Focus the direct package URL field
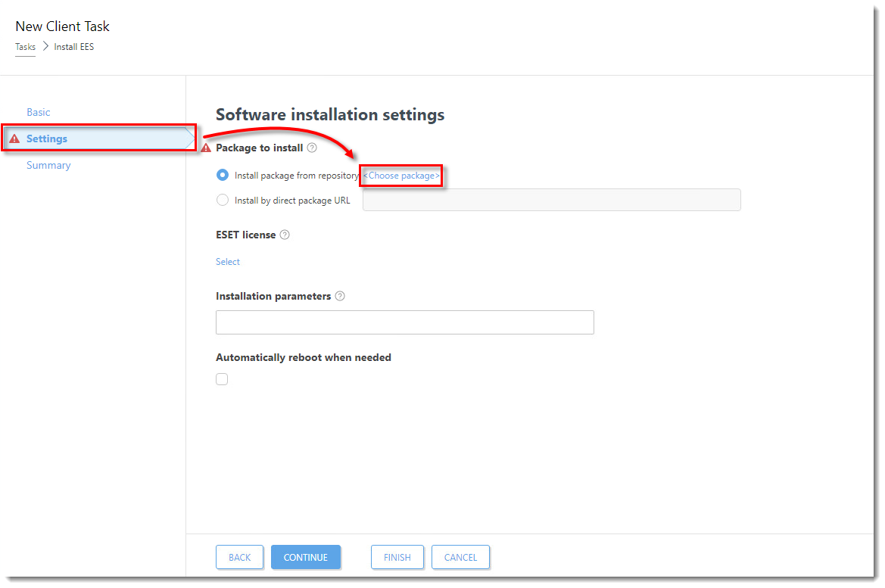 pos(551,201)
